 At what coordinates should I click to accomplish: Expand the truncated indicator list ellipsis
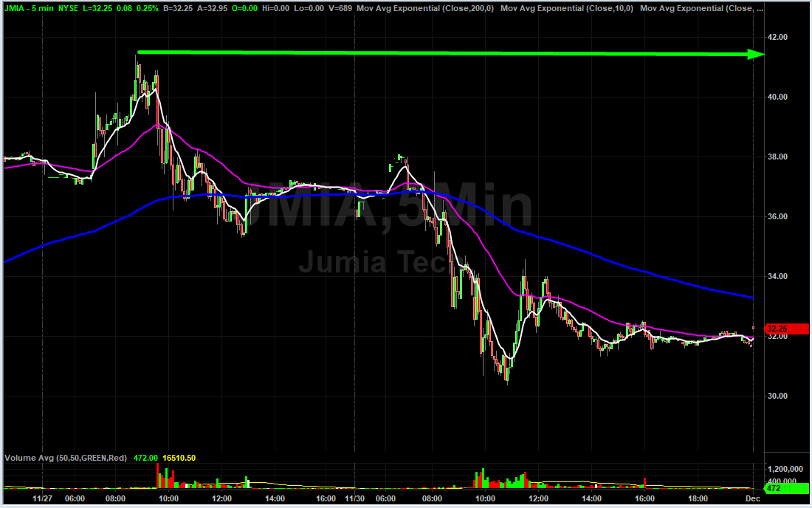(760, 8)
